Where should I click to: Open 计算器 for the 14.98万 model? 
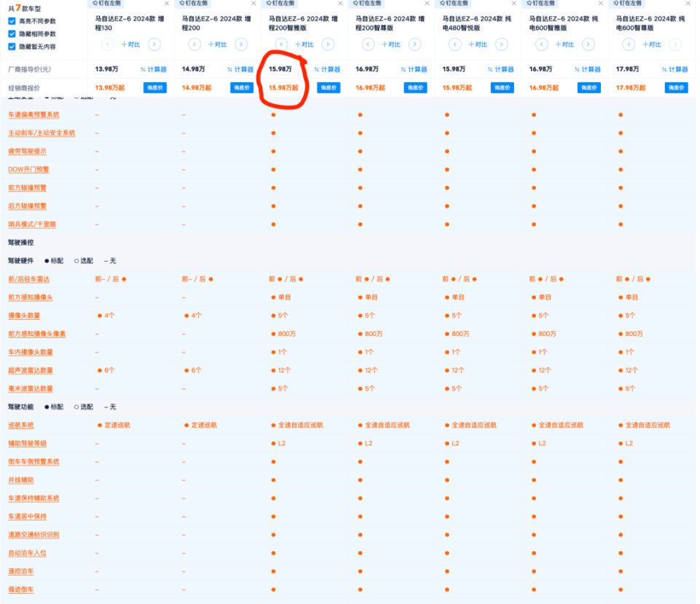point(240,69)
